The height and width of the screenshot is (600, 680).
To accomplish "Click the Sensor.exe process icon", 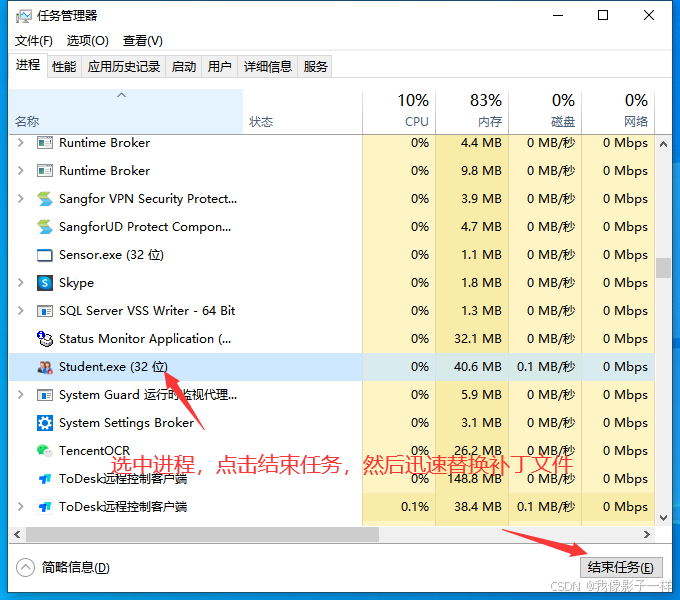I will click(x=45, y=255).
